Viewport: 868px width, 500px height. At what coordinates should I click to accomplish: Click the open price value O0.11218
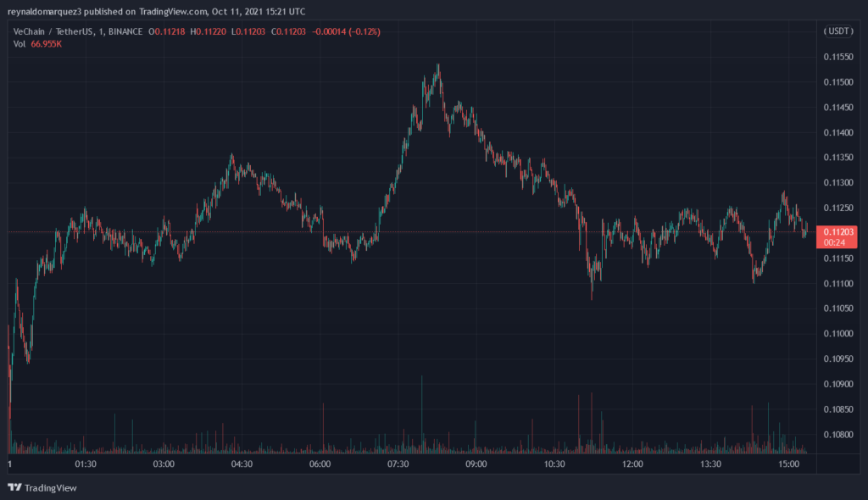[167, 31]
